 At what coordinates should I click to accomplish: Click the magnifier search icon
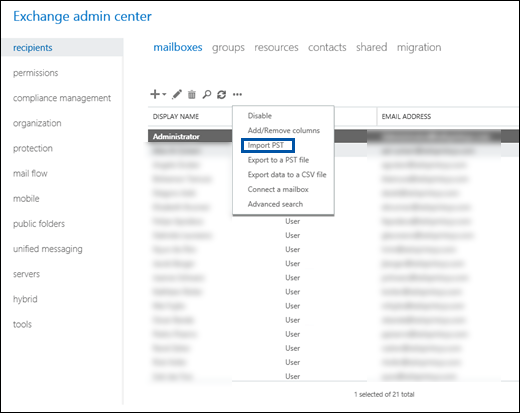(207, 95)
